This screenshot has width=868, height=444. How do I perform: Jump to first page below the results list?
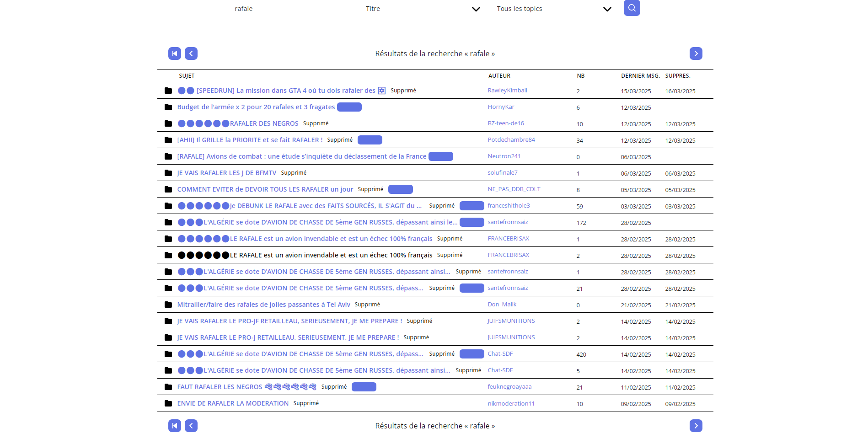175,426
